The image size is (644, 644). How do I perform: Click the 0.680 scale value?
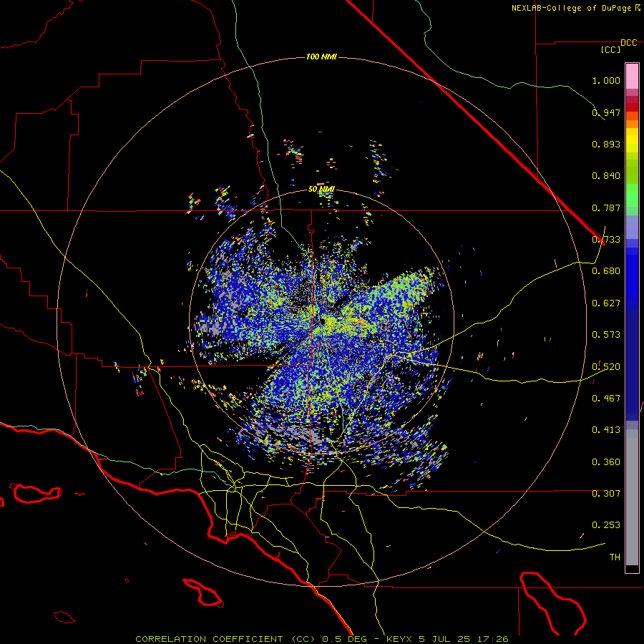point(606,271)
